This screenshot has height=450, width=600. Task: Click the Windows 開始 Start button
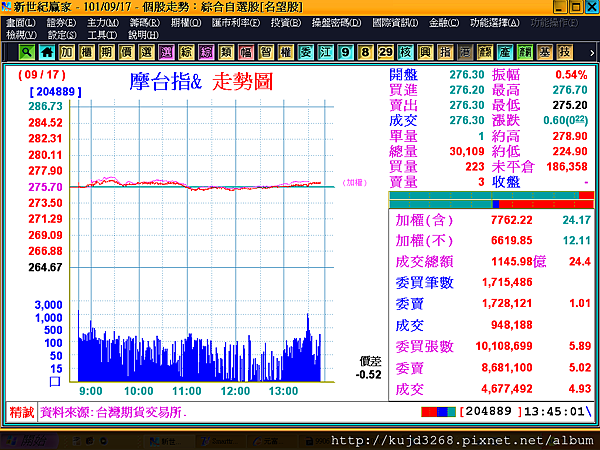(x=29, y=441)
